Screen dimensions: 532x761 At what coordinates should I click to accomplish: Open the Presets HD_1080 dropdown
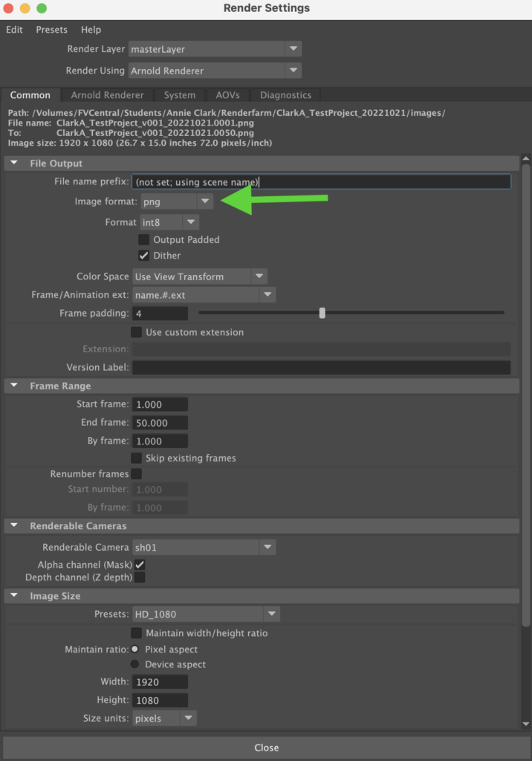206,614
